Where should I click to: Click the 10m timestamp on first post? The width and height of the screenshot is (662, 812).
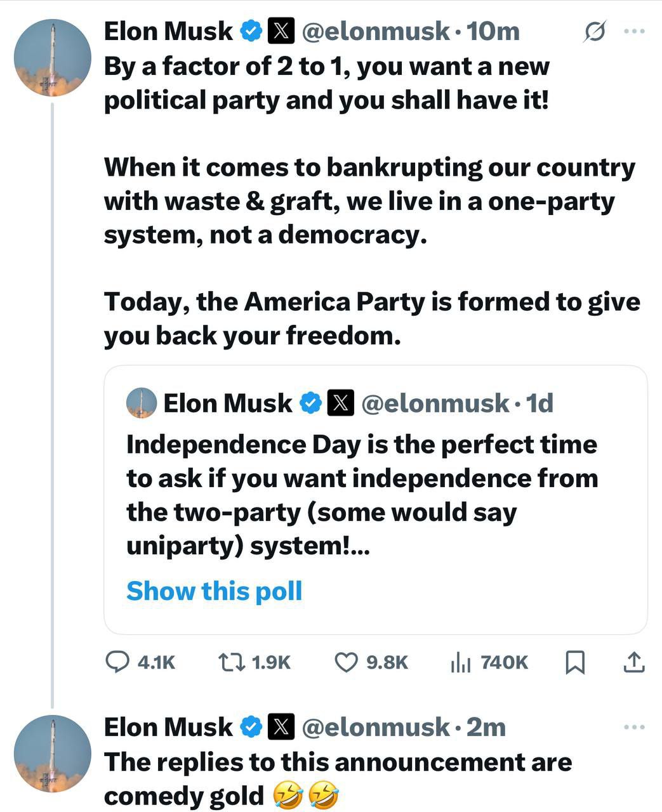coord(493,31)
